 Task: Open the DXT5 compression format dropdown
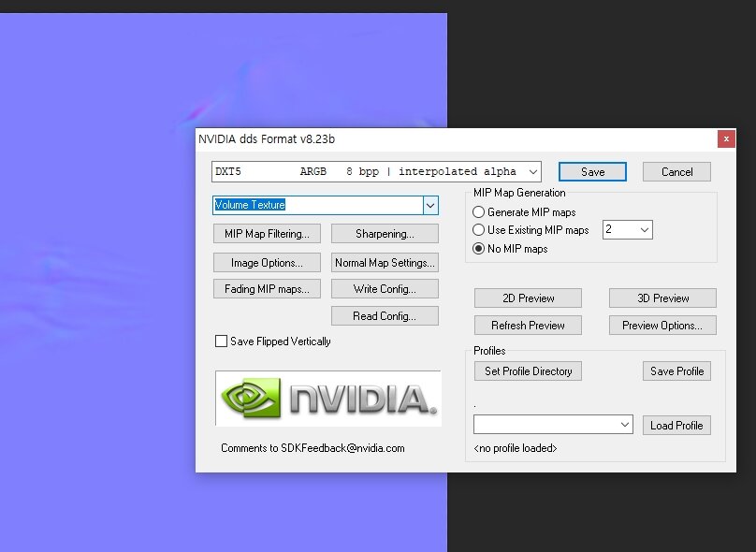pyautogui.click(x=376, y=171)
